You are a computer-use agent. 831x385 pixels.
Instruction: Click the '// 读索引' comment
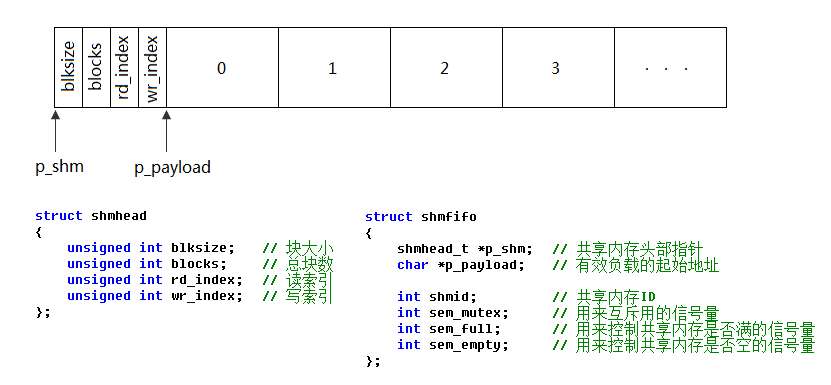[x=298, y=280]
